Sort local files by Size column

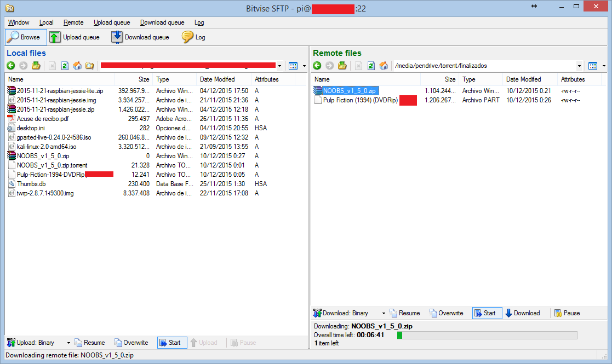coord(134,79)
